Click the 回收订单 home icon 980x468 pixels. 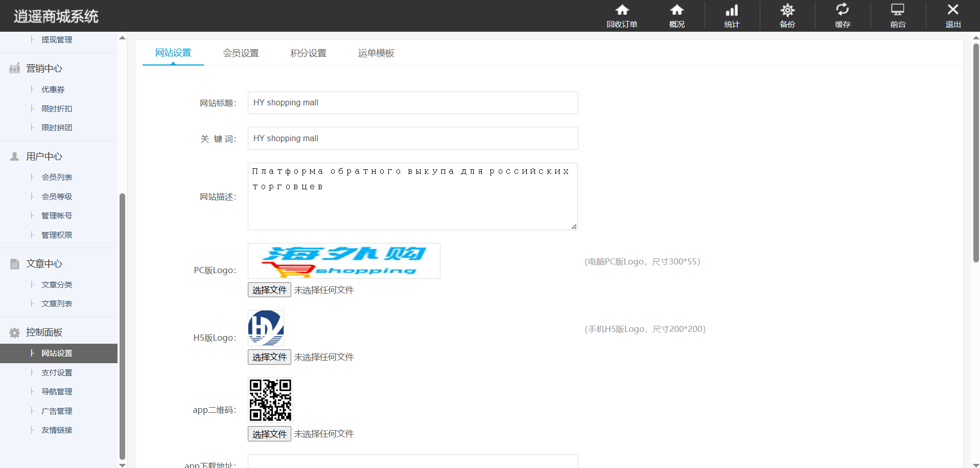click(x=621, y=10)
